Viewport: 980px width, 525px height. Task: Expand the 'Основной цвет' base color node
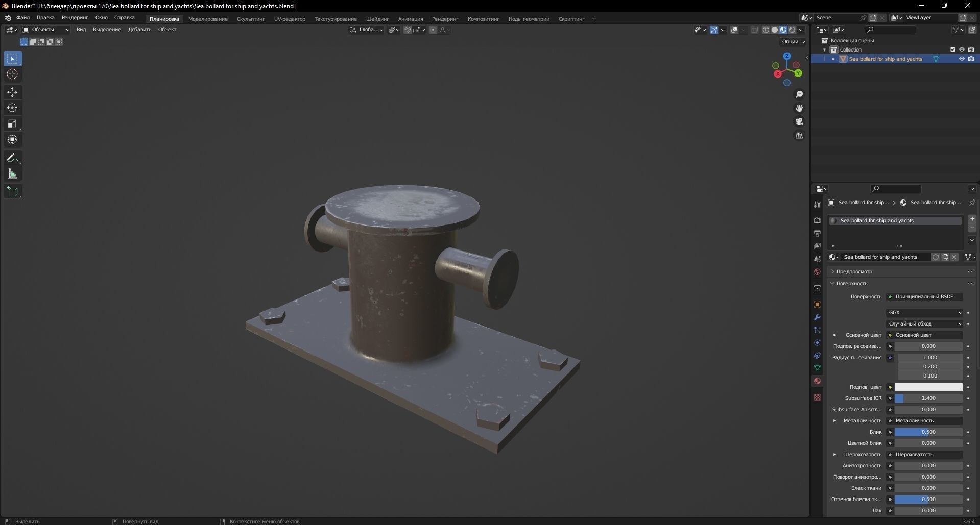tap(835, 335)
